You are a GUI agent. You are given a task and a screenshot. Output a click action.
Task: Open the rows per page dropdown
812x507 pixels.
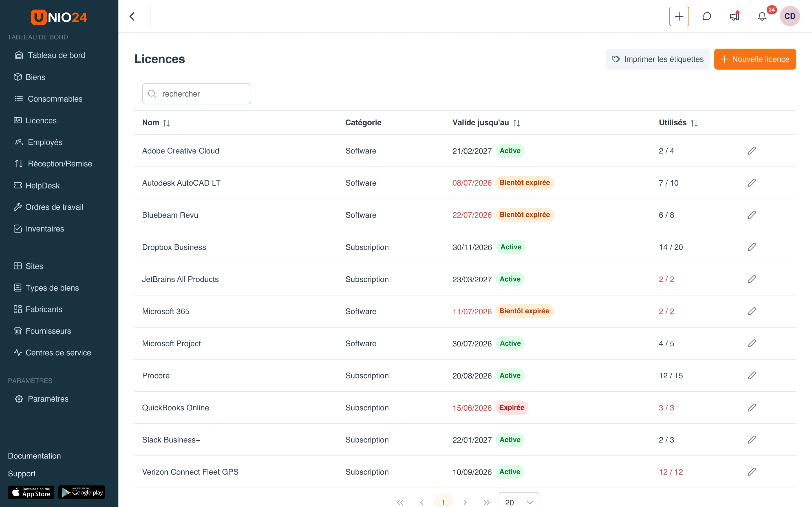pos(519,501)
